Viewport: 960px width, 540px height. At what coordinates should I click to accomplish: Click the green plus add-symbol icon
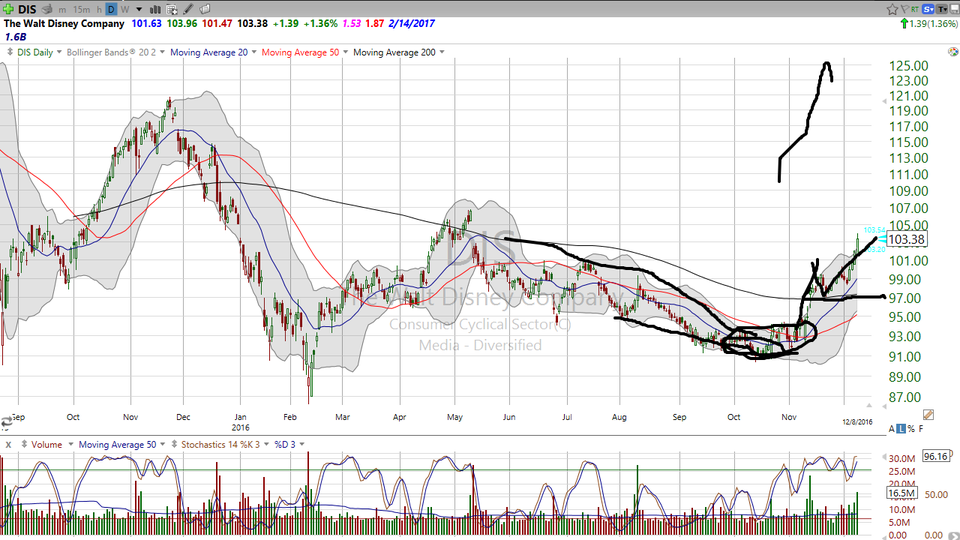8,9
